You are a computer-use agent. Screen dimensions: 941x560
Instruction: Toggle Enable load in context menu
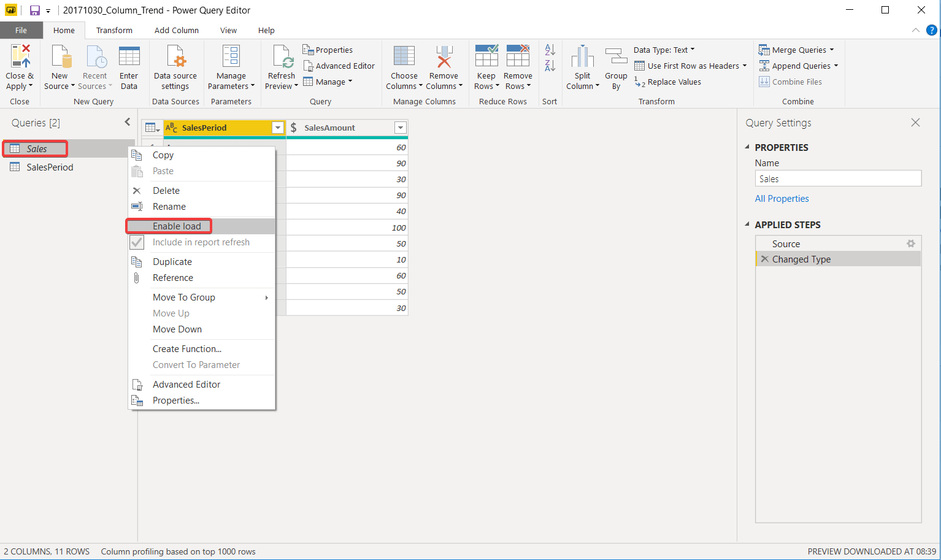coord(177,226)
